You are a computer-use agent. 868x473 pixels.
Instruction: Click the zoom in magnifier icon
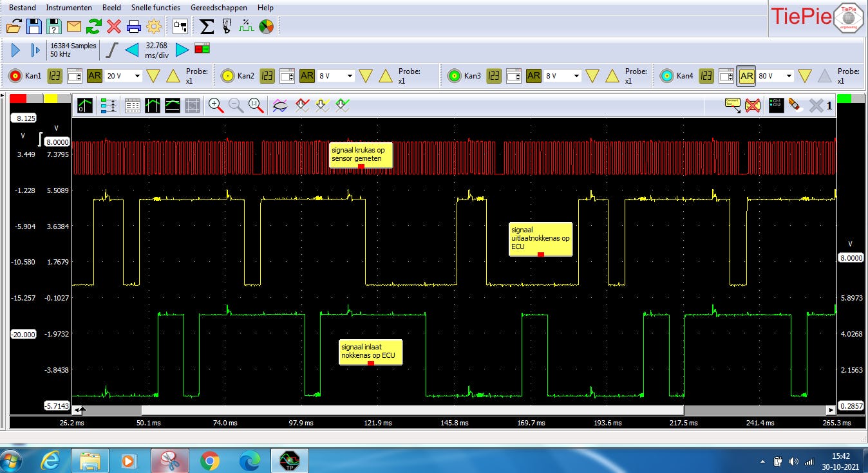coord(216,106)
